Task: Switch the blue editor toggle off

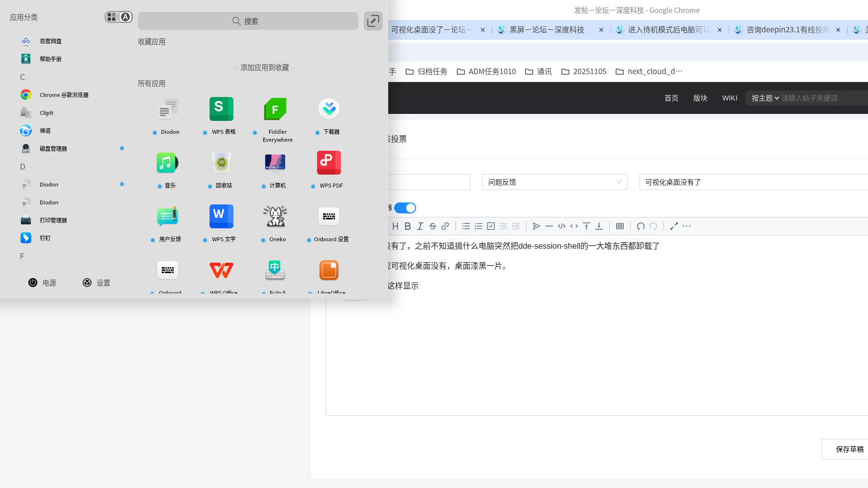Action: point(405,208)
